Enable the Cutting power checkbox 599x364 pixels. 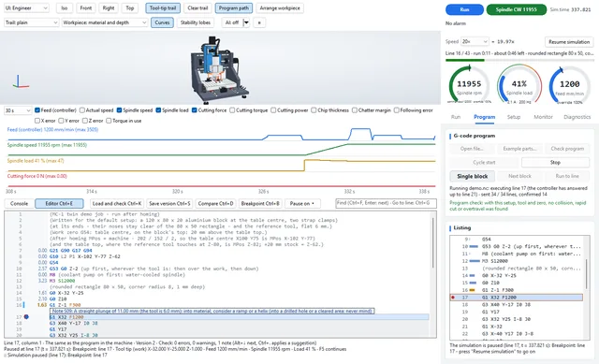(x=273, y=110)
